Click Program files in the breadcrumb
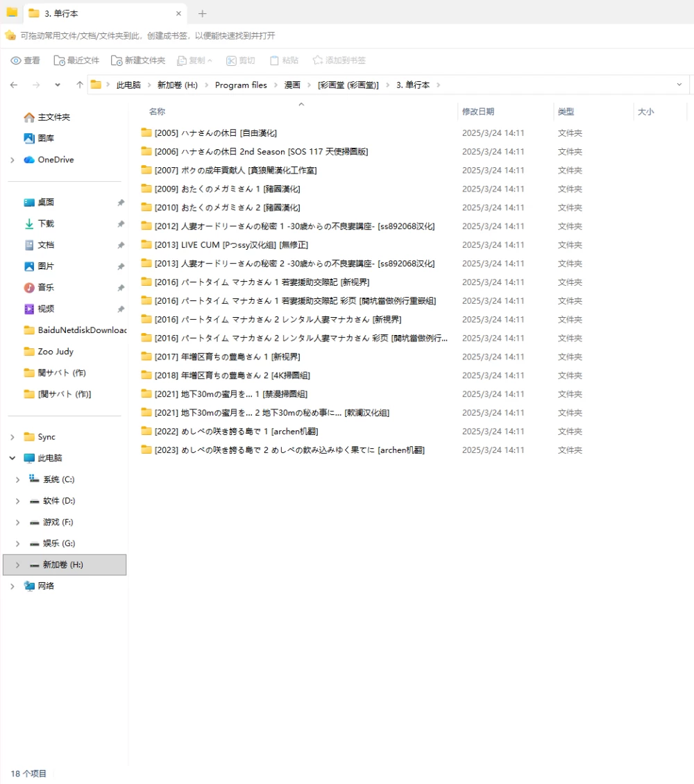This screenshot has height=784, width=694. click(x=241, y=85)
